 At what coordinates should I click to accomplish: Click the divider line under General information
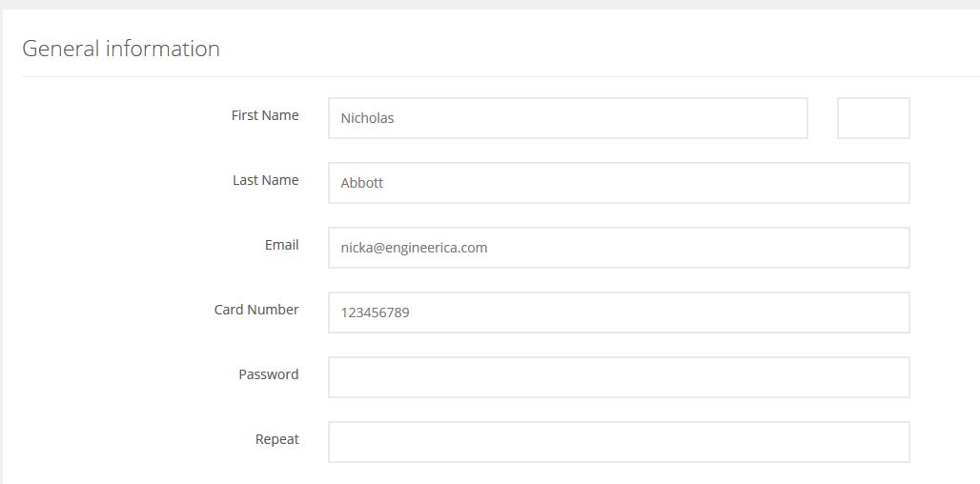[500, 77]
